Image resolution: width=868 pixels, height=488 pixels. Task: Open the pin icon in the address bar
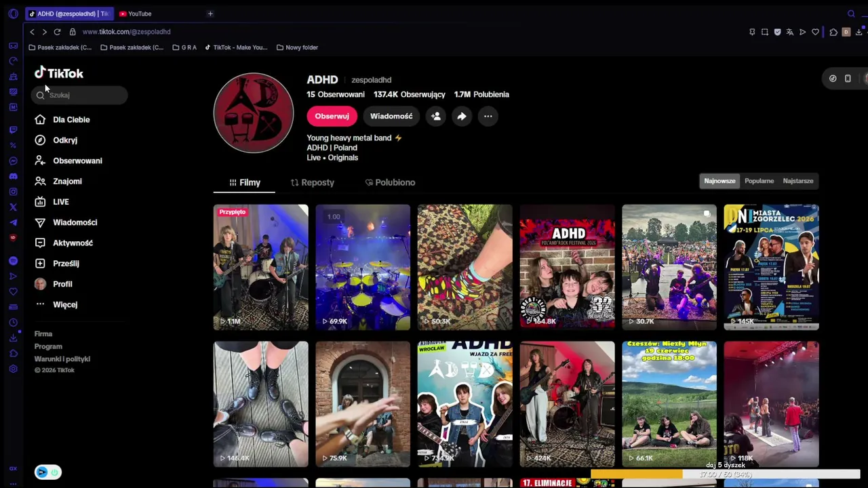[x=752, y=32]
